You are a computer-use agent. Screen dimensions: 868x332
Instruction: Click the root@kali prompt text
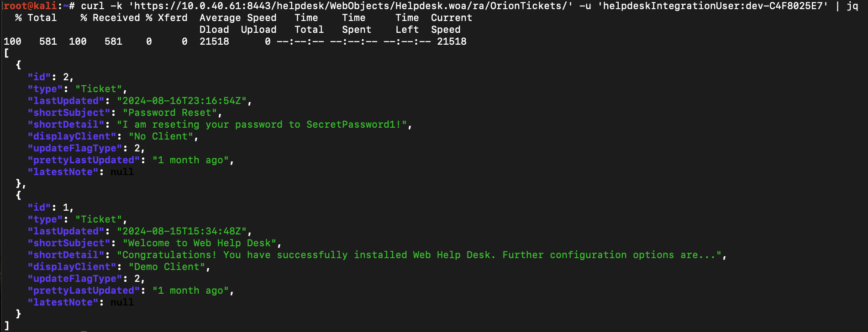pyautogui.click(x=30, y=6)
